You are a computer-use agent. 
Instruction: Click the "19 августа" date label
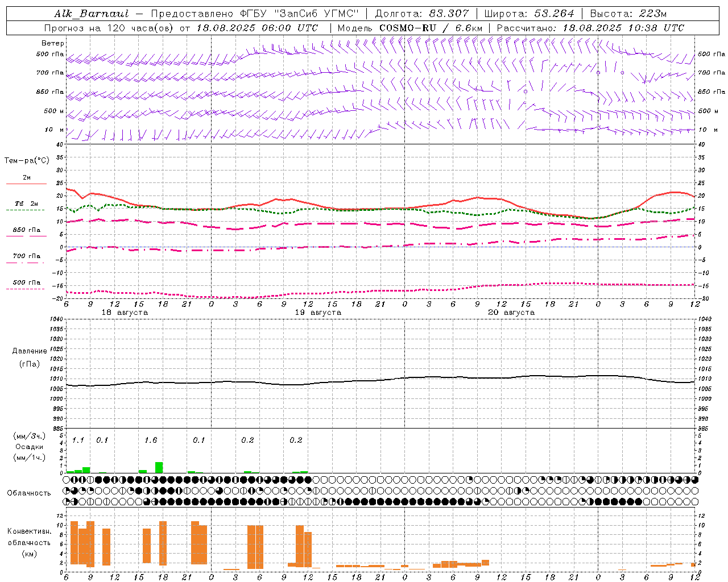click(318, 313)
